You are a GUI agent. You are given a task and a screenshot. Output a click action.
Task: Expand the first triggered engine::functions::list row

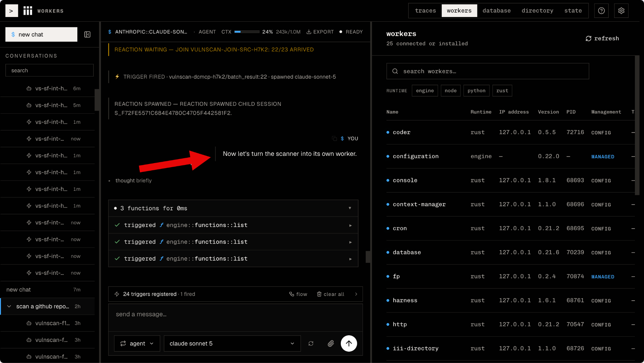click(x=233, y=225)
